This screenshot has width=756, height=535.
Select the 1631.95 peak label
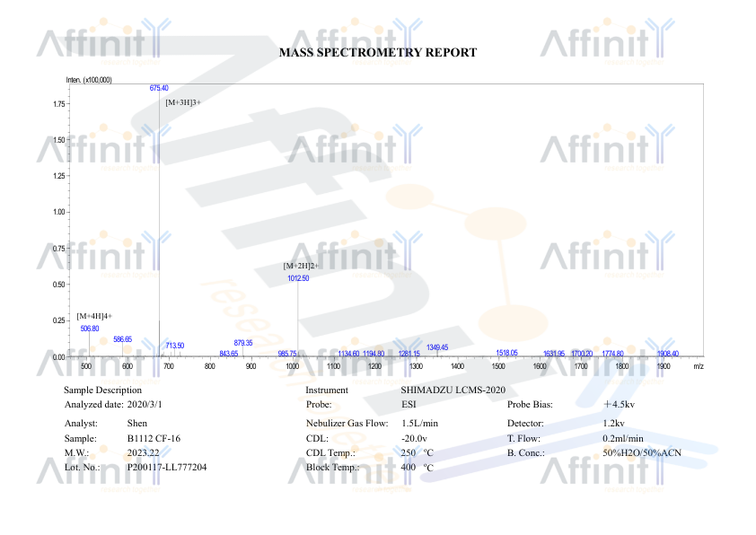[554, 354]
